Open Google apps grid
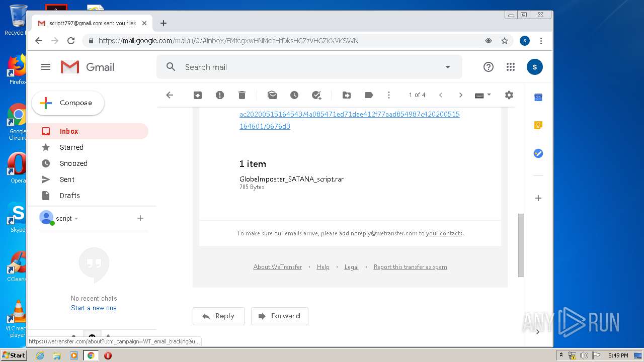 pos(511,67)
